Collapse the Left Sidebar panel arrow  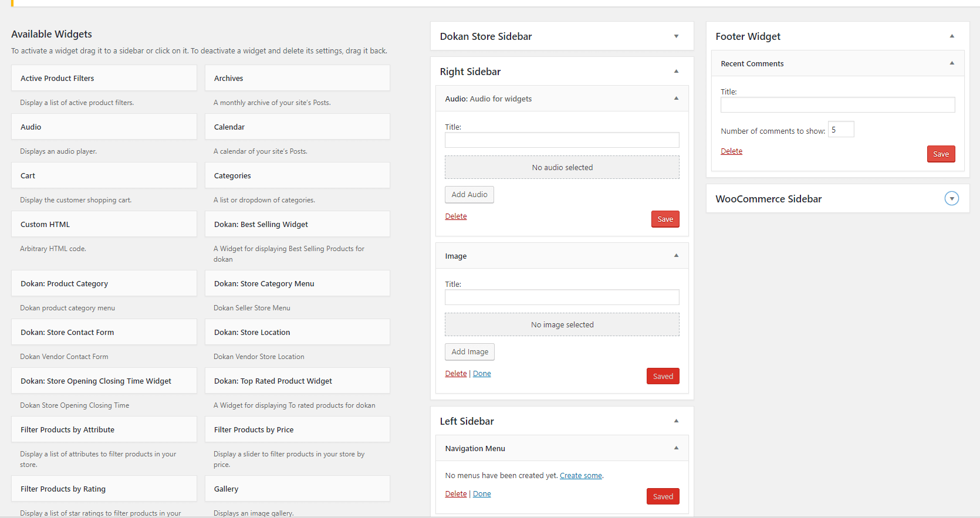pyautogui.click(x=676, y=421)
